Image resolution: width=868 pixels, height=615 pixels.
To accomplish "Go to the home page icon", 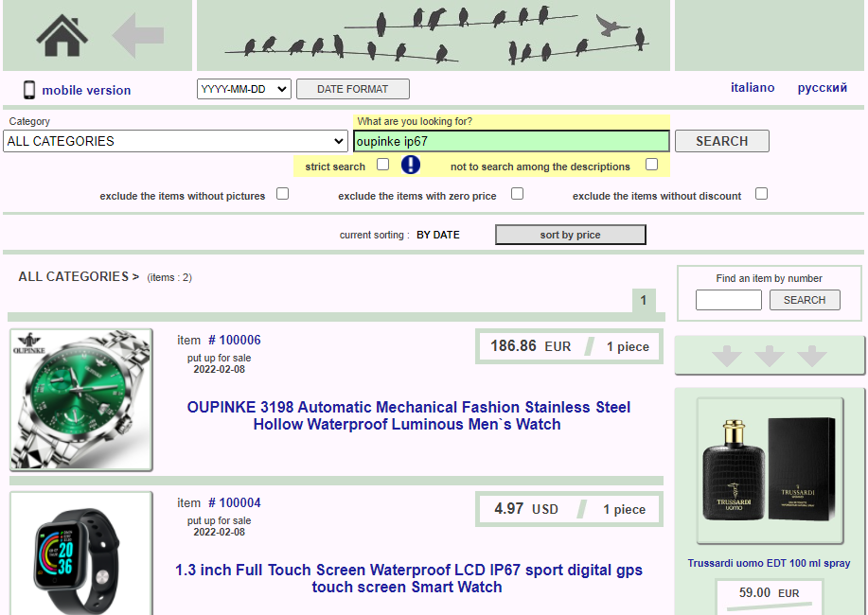I will point(62,35).
